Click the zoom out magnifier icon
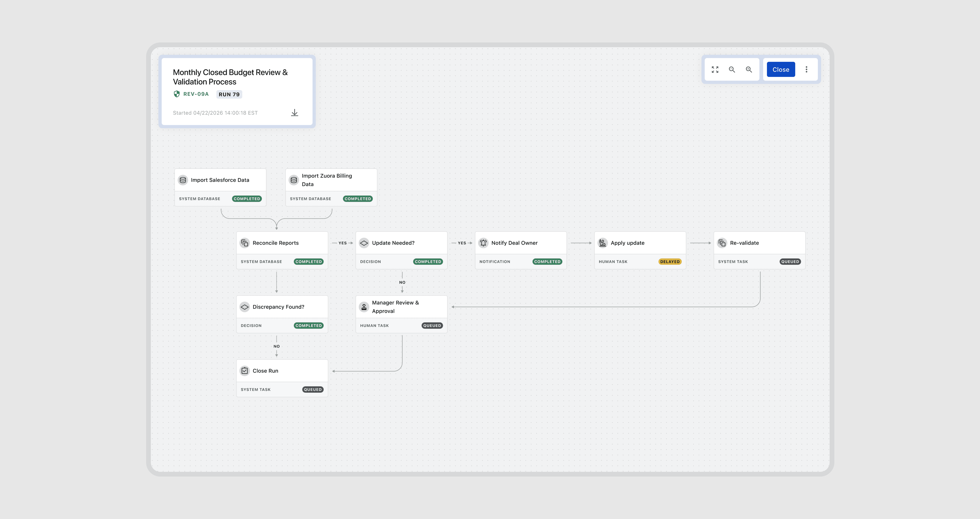The image size is (980, 519). (x=732, y=69)
